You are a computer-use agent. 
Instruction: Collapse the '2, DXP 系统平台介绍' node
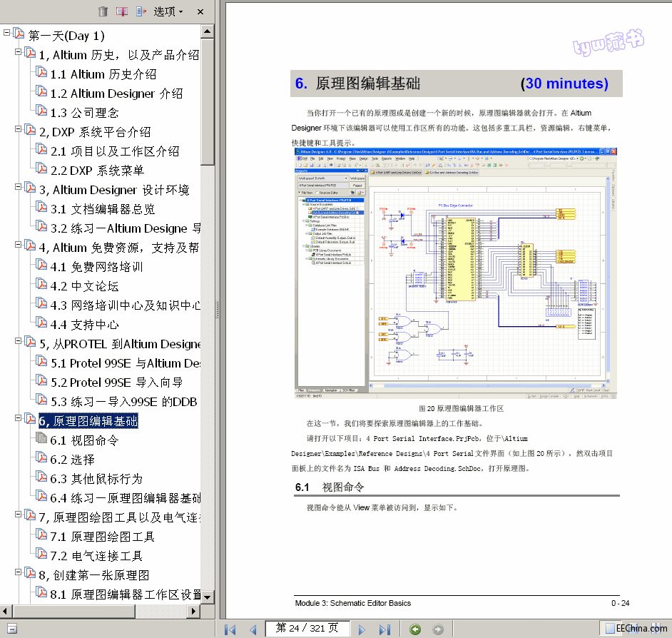(x=18, y=128)
